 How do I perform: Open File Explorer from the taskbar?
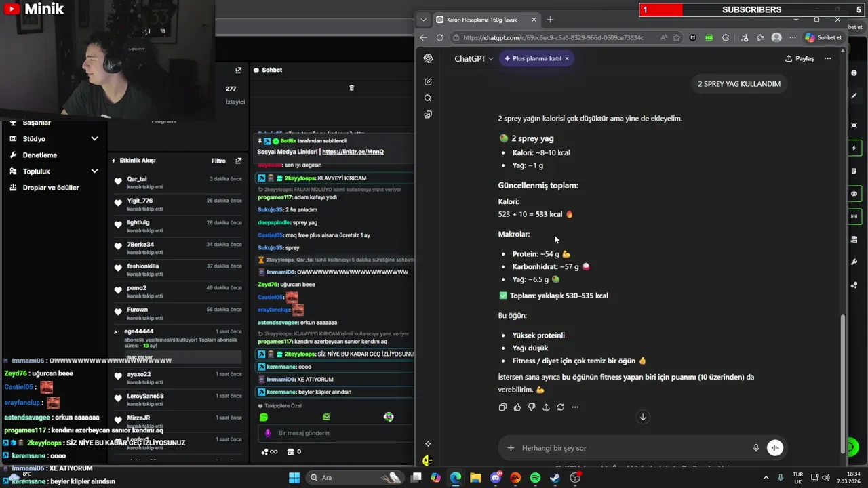tap(475, 478)
